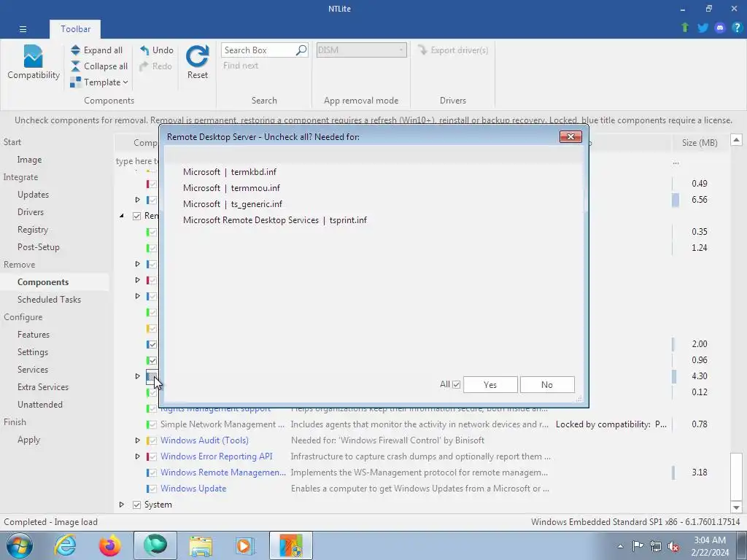Click the muted volume tray icon
This screenshot has width=747, height=560.
(x=673, y=546)
